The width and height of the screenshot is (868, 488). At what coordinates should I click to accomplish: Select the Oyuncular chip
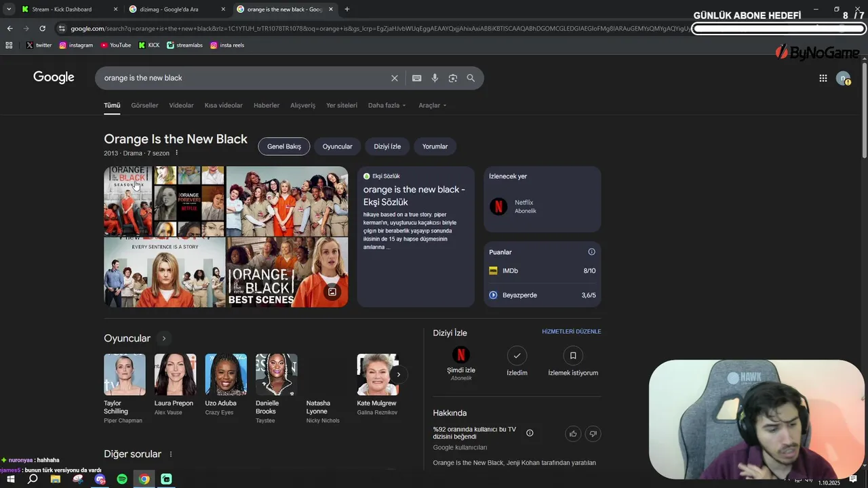coord(338,146)
